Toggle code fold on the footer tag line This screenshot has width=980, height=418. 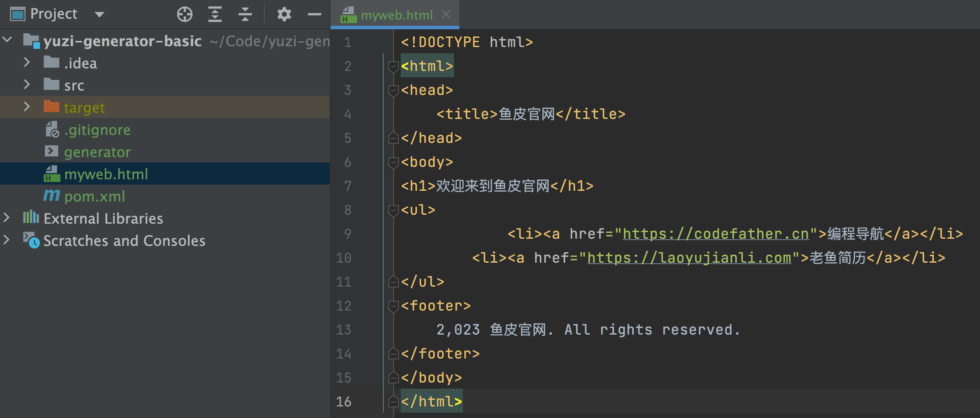[x=393, y=306]
